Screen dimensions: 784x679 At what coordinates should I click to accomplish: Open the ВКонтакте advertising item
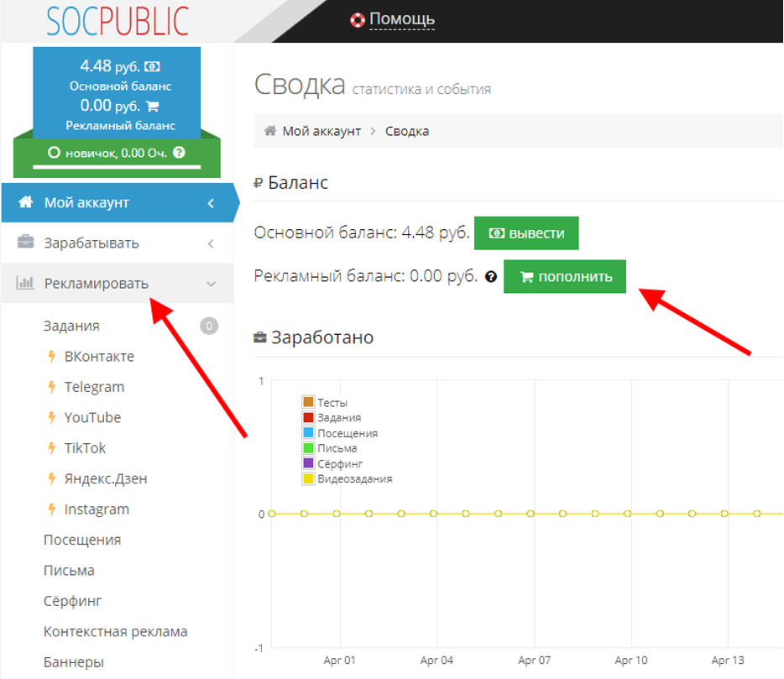[99, 357]
